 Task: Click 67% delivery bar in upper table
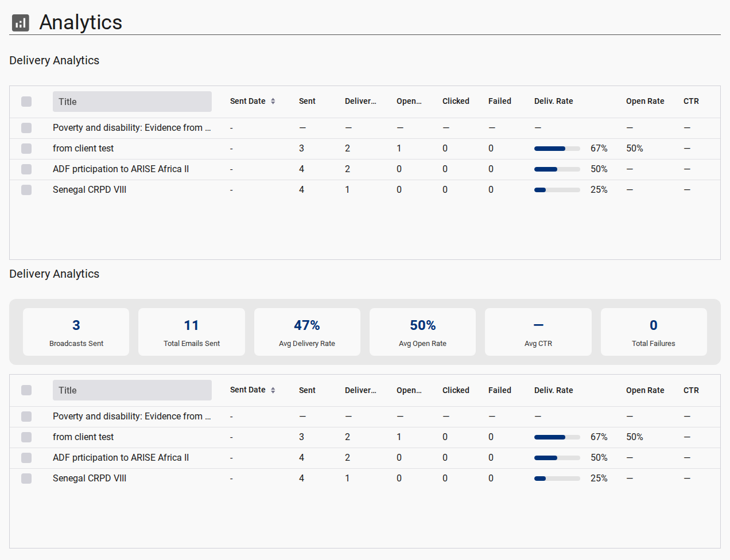tap(557, 149)
